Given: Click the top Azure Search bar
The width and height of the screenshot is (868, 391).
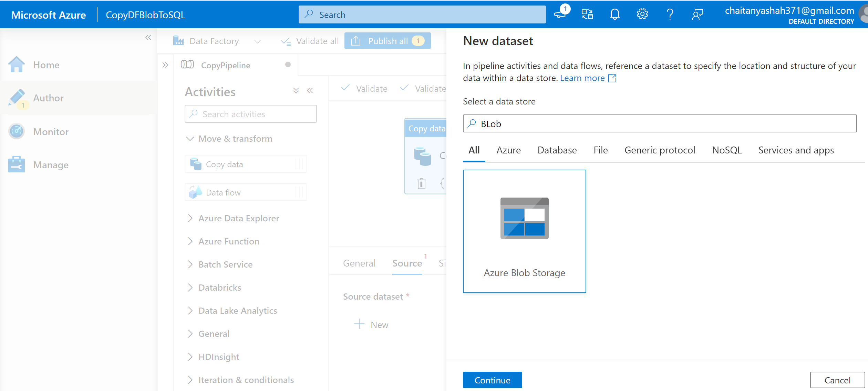Looking at the screenshot, I should (422, 14).
